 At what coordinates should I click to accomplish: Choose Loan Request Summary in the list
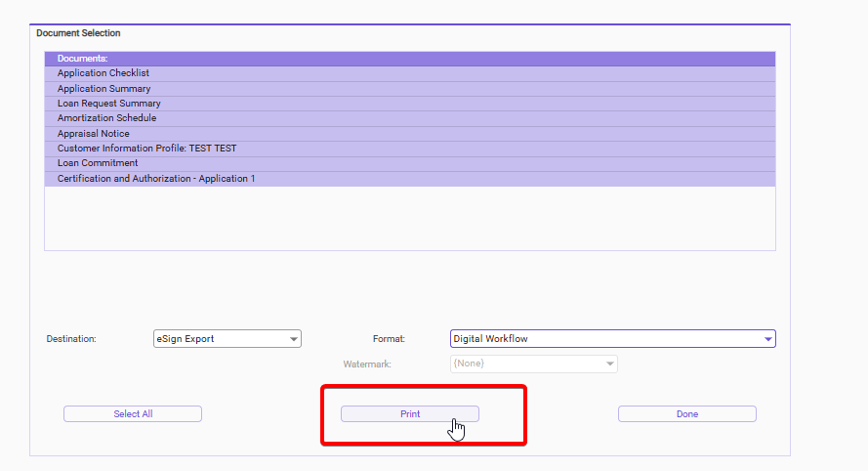pos(108,104)
